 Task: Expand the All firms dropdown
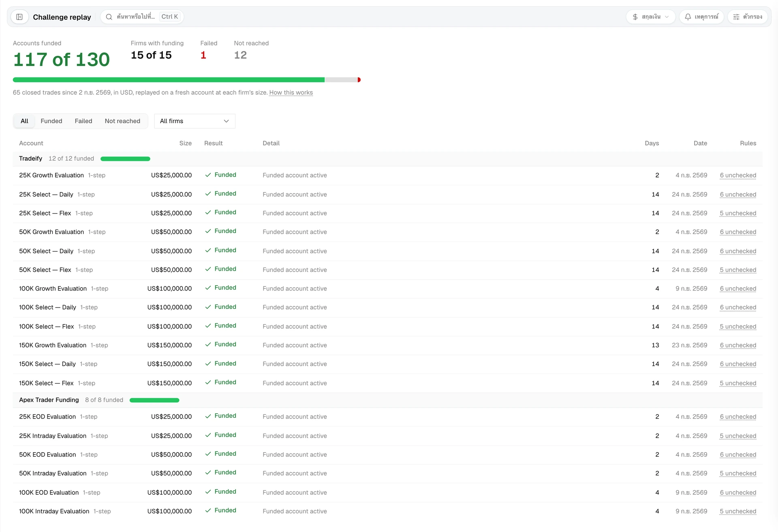[x=194, y=121]
